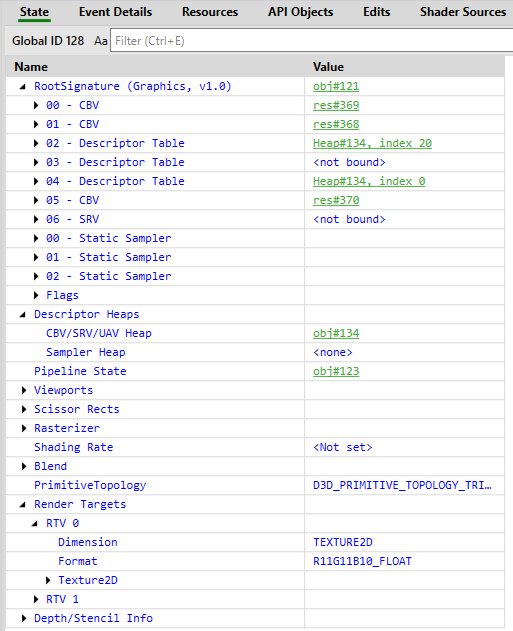Expand the Viewports node
This screenshot has height=631, width=513.
click(x=24, y=390)
